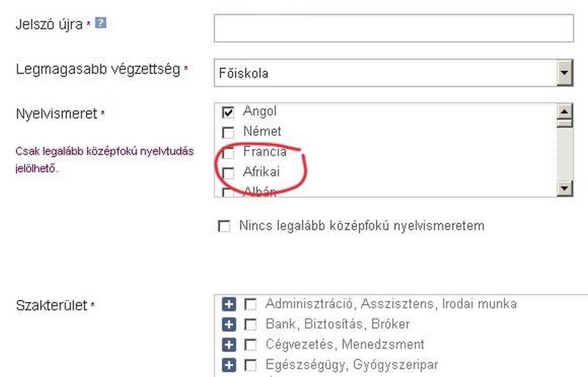
Task: Expand the Cégvezetés, Menedzsment plus icon
Action: tap(229, 345)
